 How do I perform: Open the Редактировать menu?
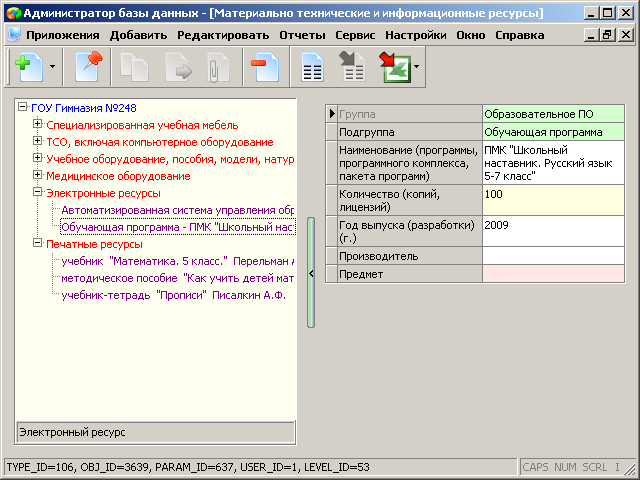pyautogui.click(x=223, y=36)
